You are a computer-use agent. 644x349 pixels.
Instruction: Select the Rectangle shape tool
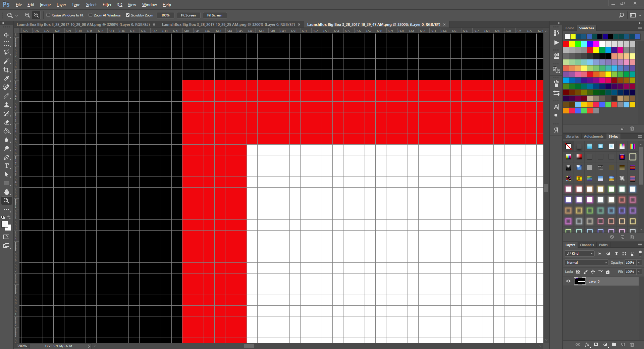point(6,183)
